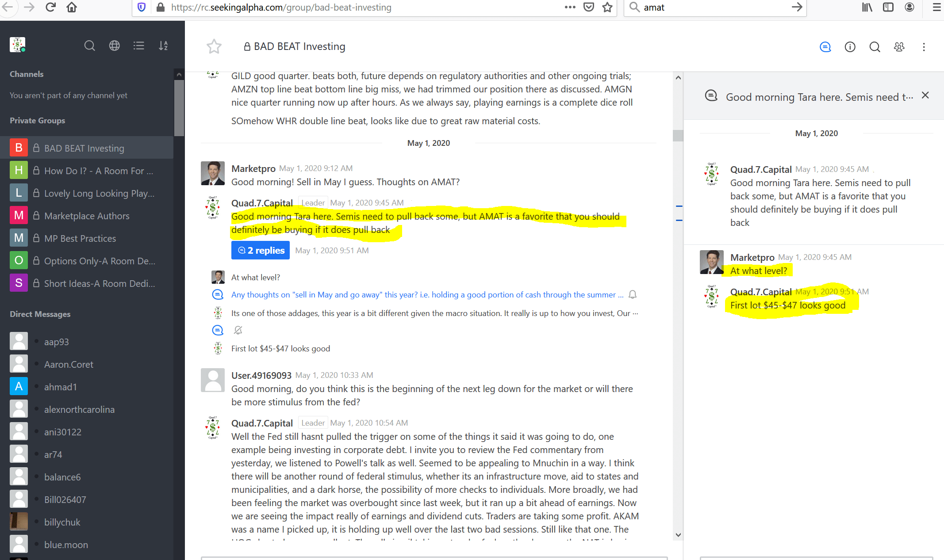Open direct message with aap93

[x=87, y=341]
